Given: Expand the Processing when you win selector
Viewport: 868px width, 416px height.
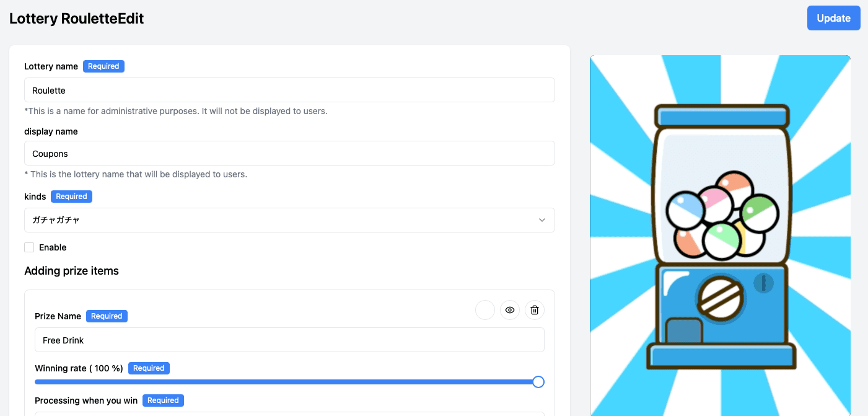Looking at the screenshot, I should click(x=289, y=414).
